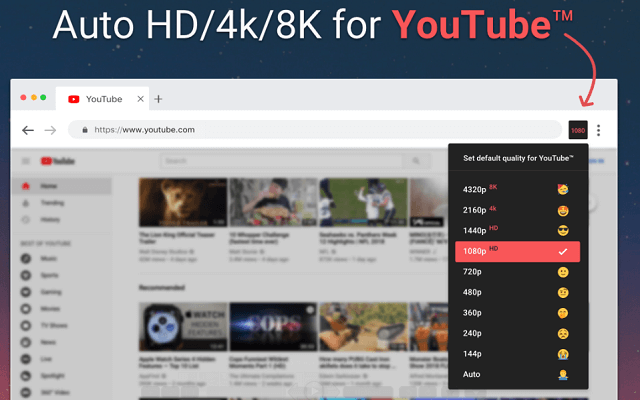
Task: Open the 1080 quality extension icon
Action: pyautogui.click(x=578, y=130)
